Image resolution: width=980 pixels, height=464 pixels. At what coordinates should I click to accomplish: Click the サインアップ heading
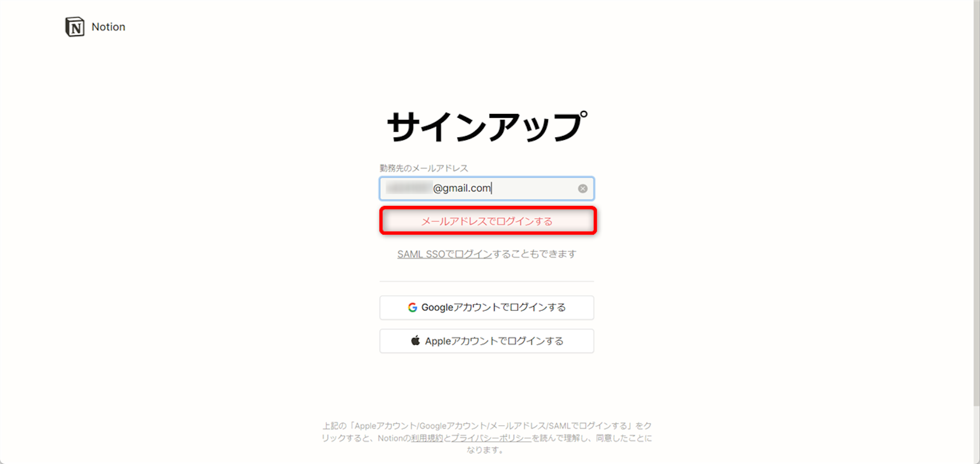pos(487,127)
